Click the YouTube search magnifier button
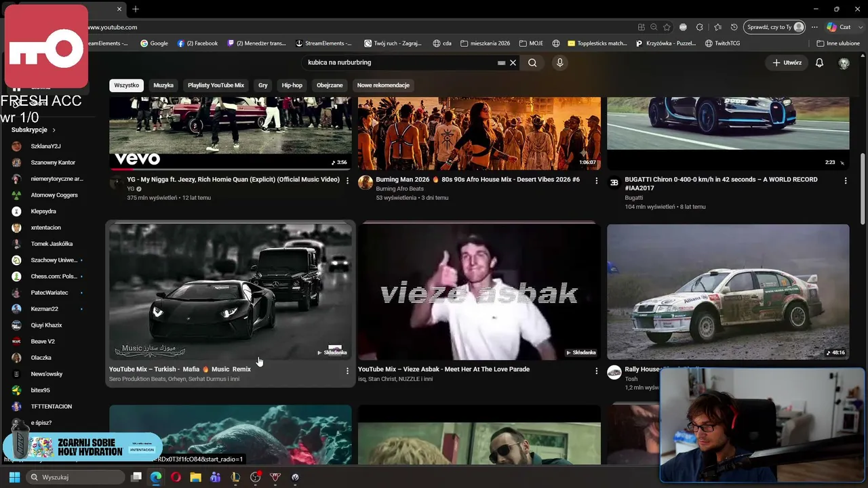Image resolution: width=868 pixels, height=488 pixels. [x=532, y=62]
